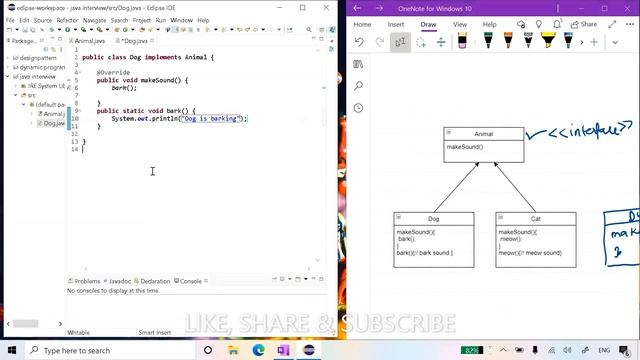The height and width of the screenshot is (360, 640).
Task: Pick the orange pen in OneNote
Action: pyautogui.click(x=508, y=40)
